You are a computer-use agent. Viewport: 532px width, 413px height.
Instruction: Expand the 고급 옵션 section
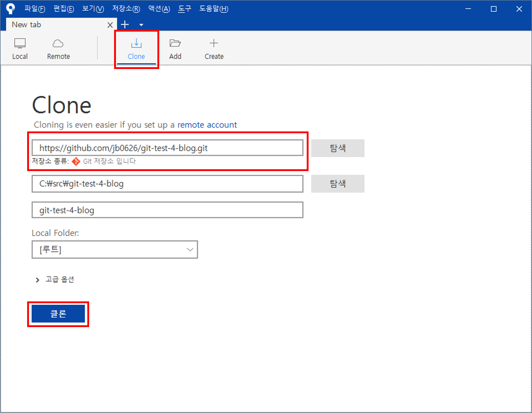pyautogui.click(x=55, y=280)
